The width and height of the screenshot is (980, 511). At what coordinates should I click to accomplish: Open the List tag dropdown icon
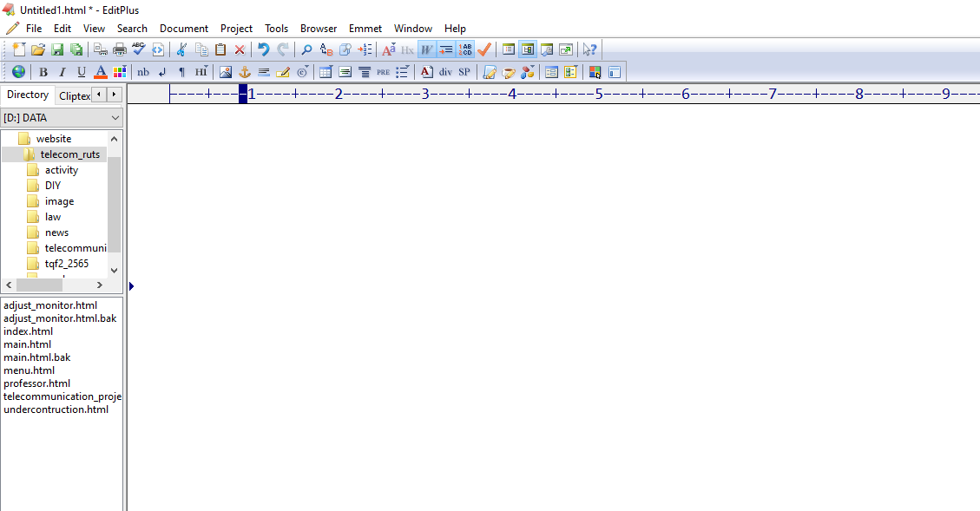pos(403,72)
